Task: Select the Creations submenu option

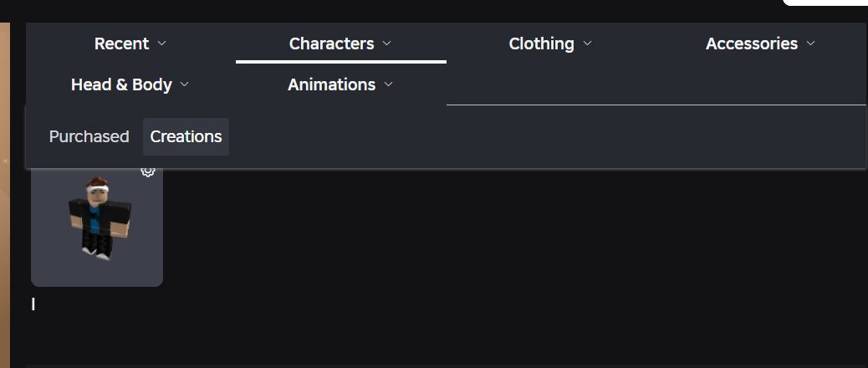Action: (186, 136)
